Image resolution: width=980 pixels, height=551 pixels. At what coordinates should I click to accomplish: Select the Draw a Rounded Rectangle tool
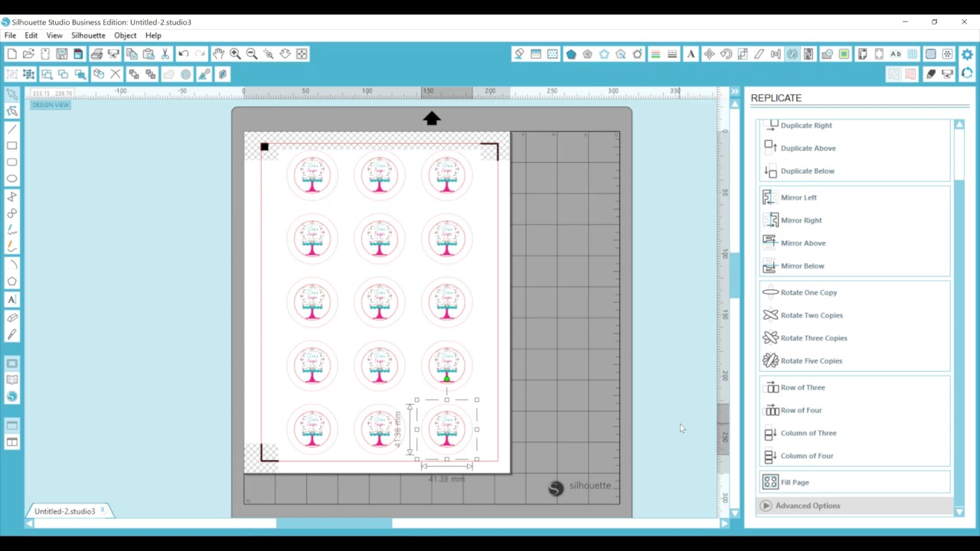[11, 162]
